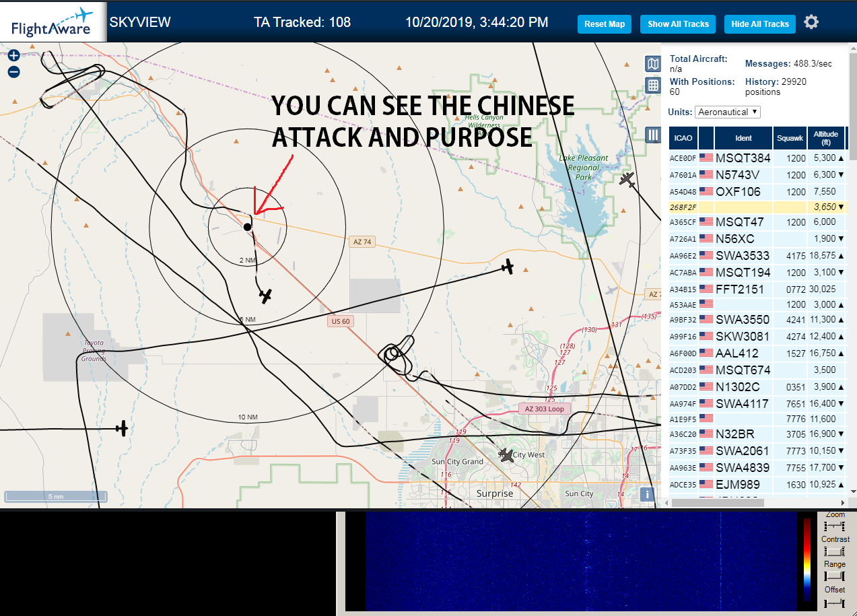Click the SKYVIEW title text

pos(140,22)
